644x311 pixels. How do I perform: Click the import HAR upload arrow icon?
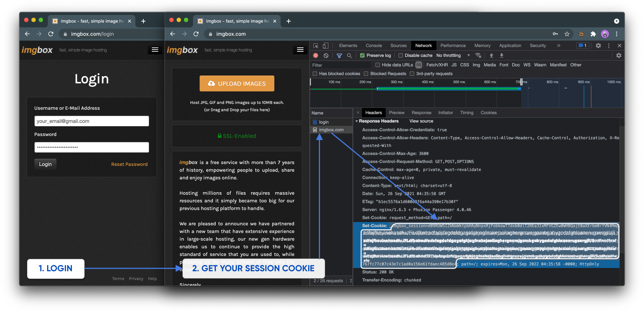[491, 55]
